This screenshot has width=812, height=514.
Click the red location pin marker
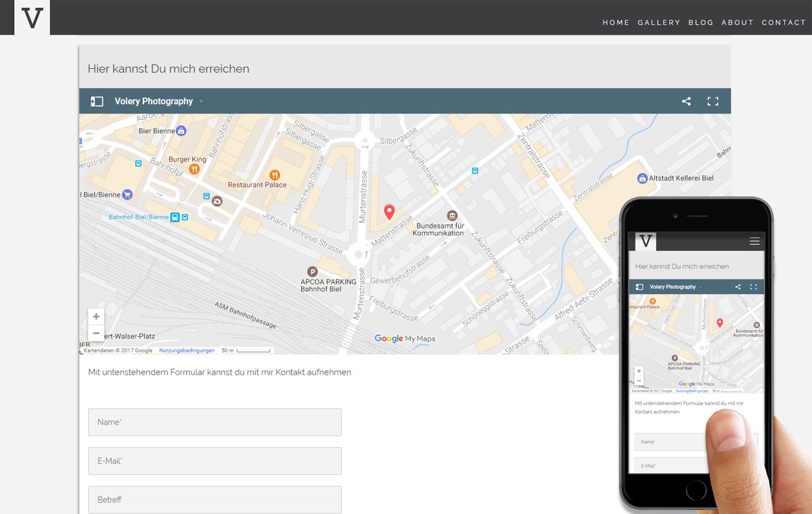pyautogui.click(x=389, y=212)
